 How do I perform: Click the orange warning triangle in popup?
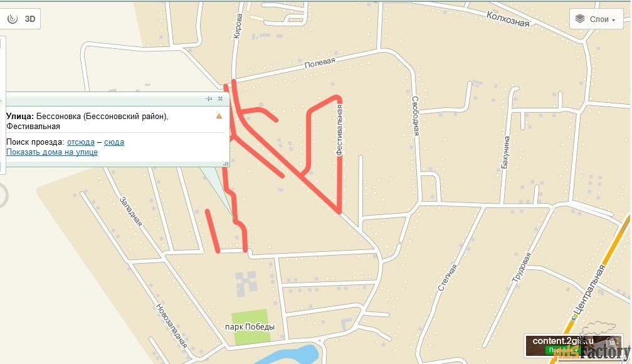[219, 116]
